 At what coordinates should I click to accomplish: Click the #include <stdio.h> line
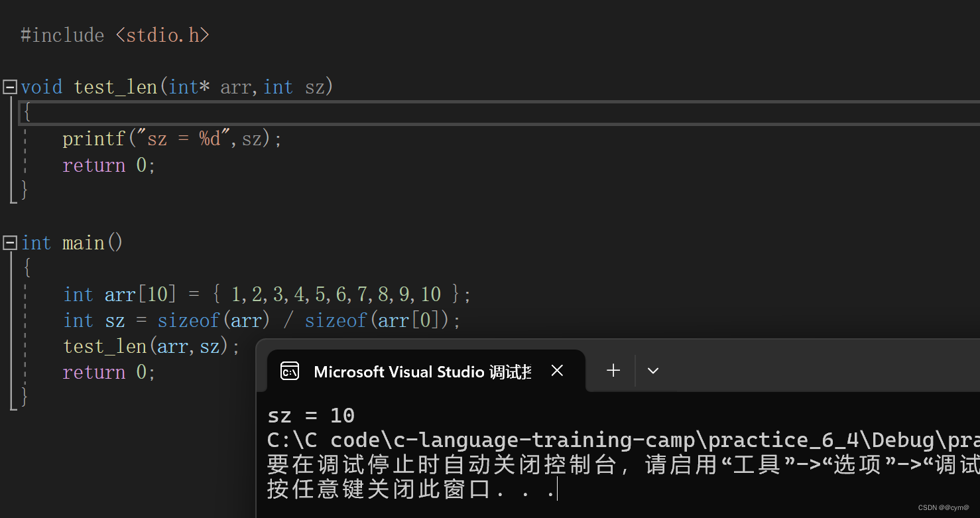(115, 35)
